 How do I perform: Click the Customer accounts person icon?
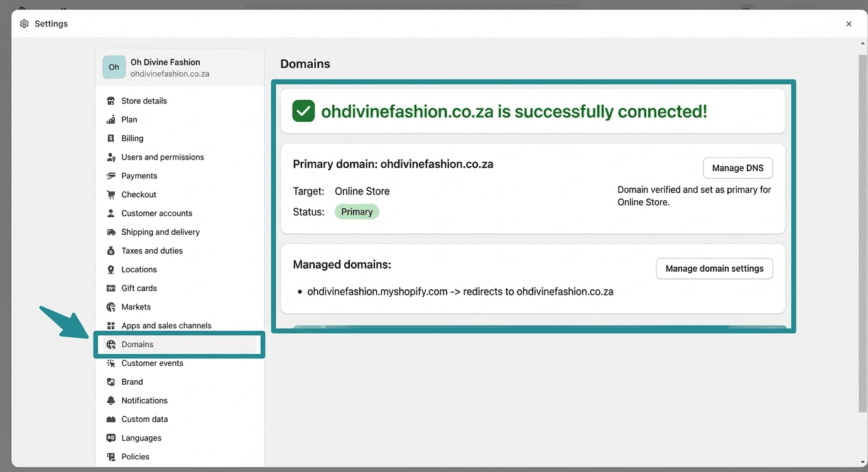tap(111, 213)
